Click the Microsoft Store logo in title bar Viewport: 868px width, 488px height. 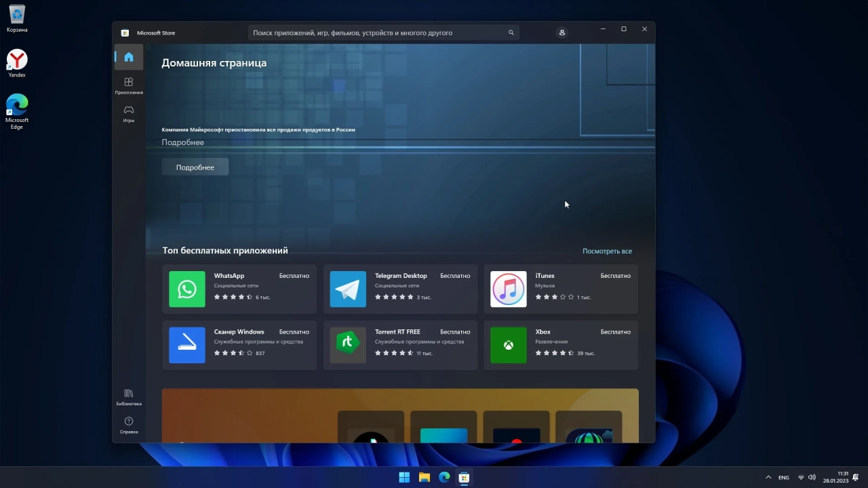coord(125,33)
